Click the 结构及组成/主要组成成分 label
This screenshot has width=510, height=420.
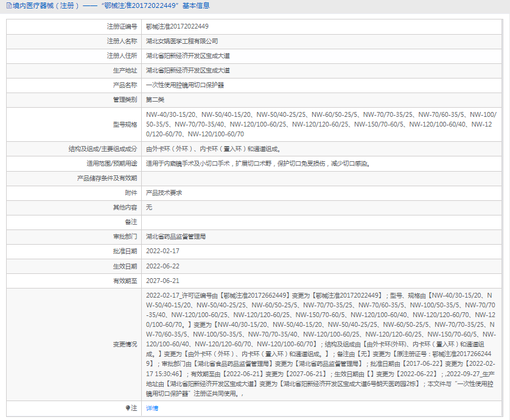tap(103, 149)
